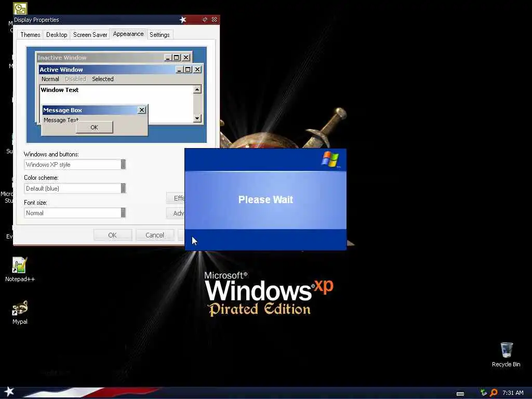The height and width of the screenshot is (399, 532).
Task: Click the Inactive Window preview close icon
Action: (x=186, y=58)
